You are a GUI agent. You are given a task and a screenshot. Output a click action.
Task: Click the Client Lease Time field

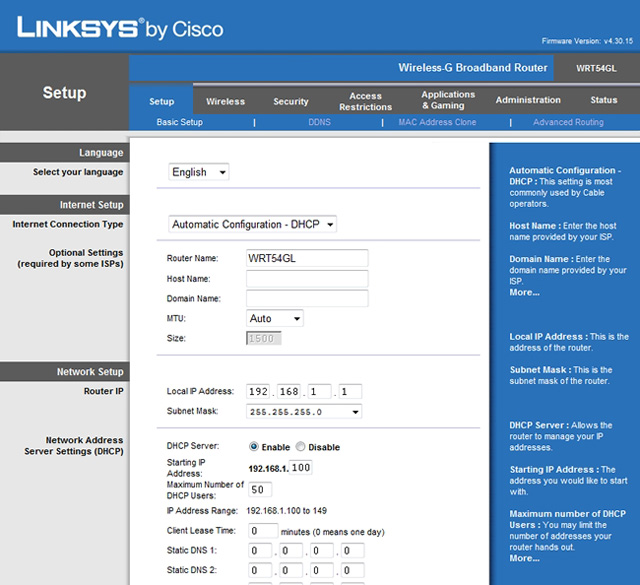(264, 531)
